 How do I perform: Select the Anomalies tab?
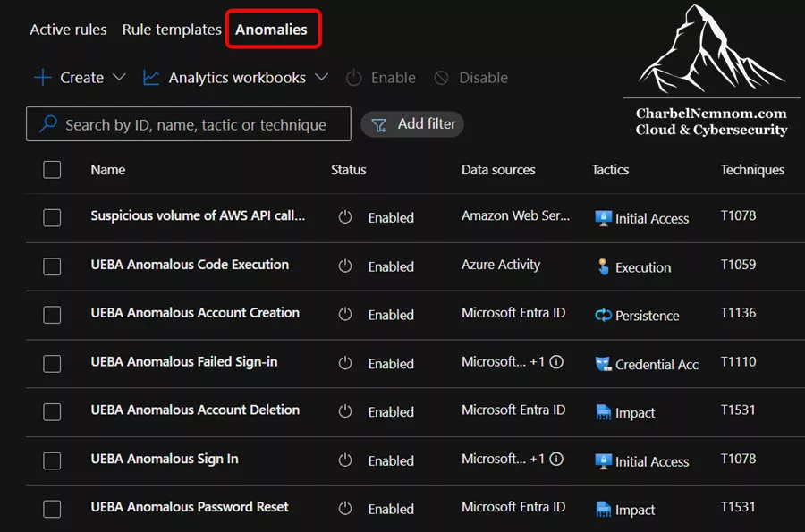pos(271,30)
